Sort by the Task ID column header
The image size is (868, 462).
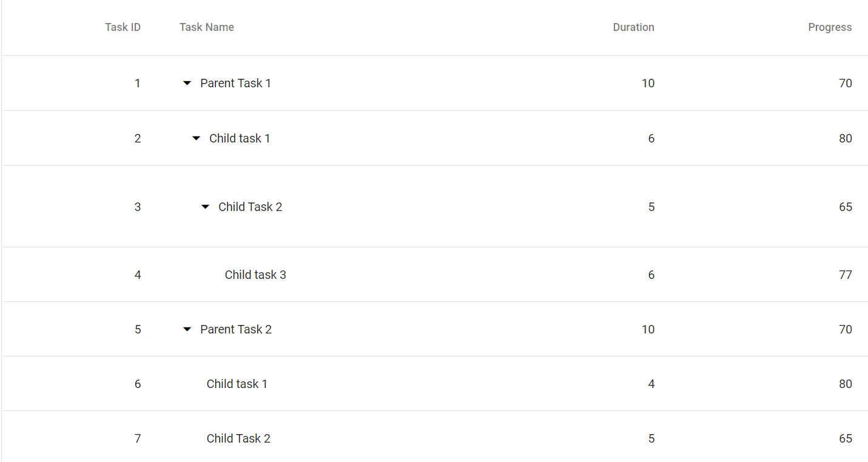(123, 27)
